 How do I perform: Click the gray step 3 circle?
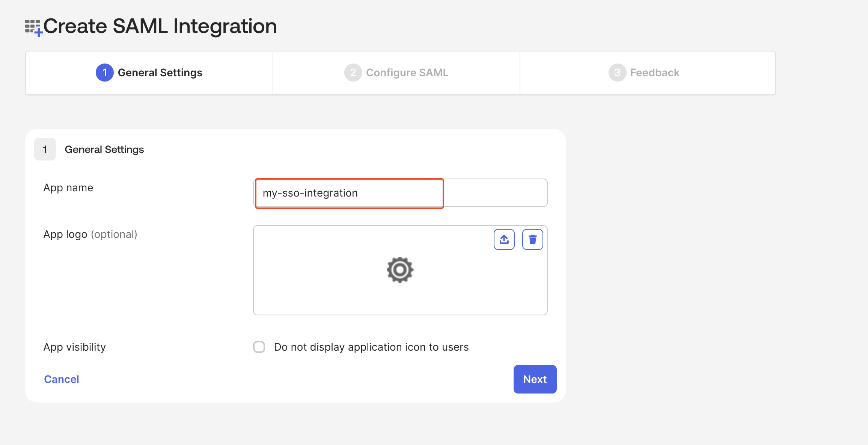point(617,73)
